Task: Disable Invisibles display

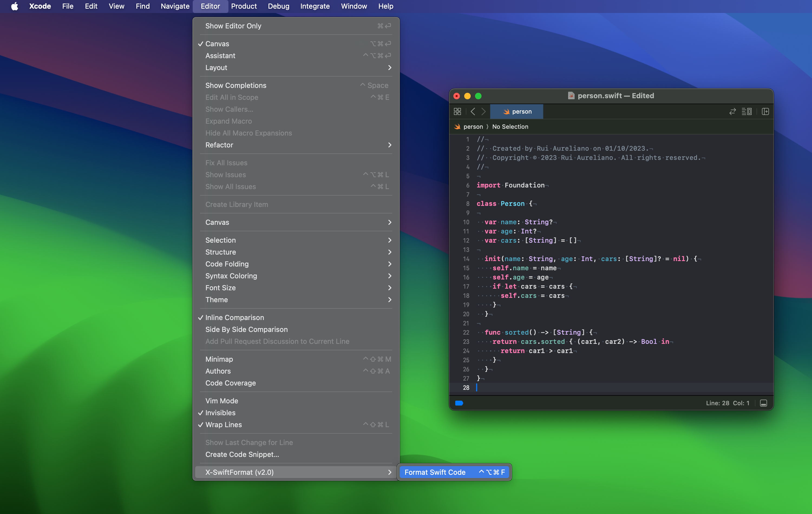Action: (x=296, y=413)
